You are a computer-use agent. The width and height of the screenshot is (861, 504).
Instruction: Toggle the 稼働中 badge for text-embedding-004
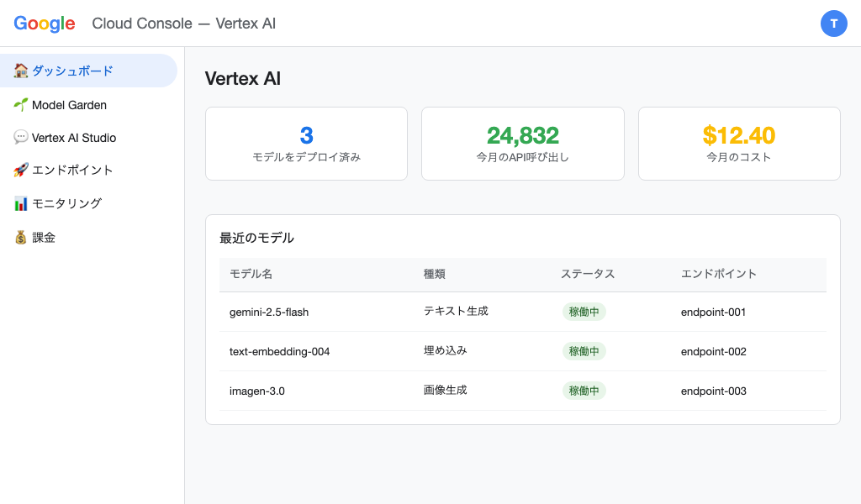tap(584, 351)
